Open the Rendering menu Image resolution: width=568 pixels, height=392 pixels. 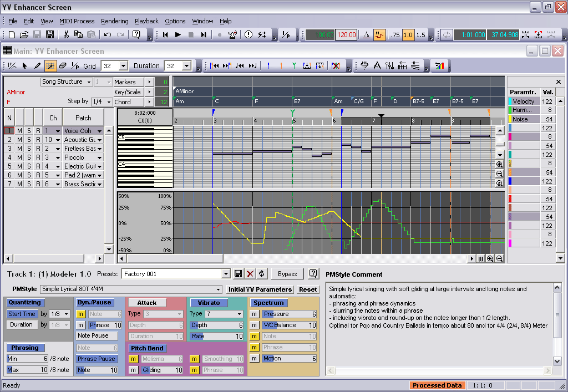[x=114, y=21]
